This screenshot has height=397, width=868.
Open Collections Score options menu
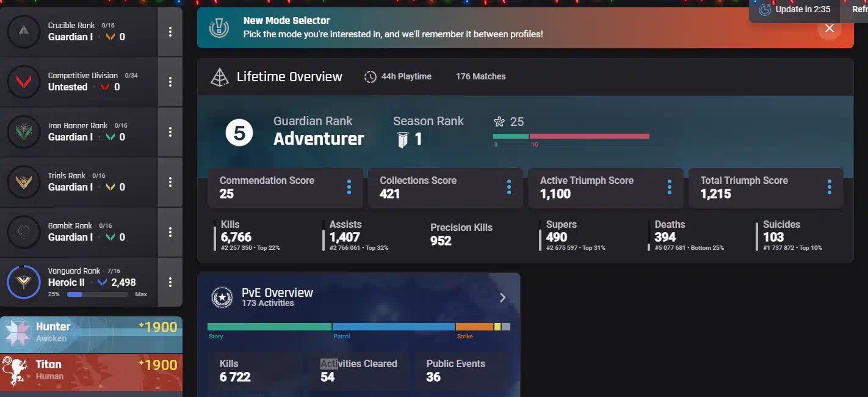[x=509, y=188]
